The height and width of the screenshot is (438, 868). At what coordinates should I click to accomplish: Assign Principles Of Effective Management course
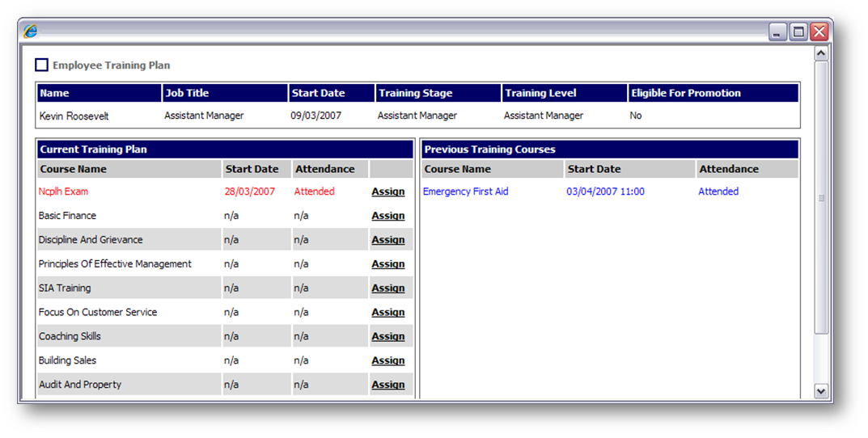387,264
